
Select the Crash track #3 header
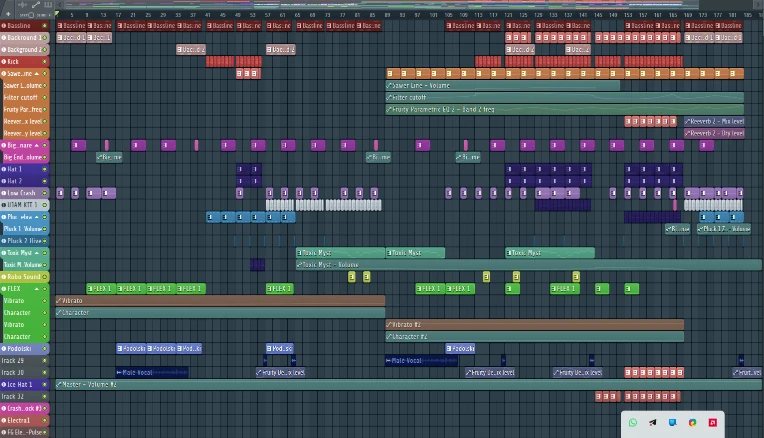[x=24, y=408]
